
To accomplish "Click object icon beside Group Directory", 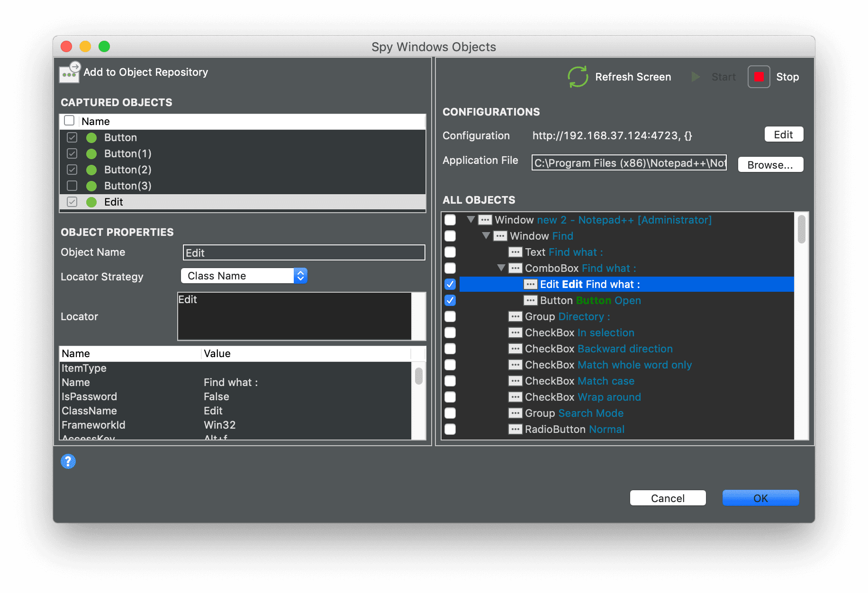I will pyautogui.click(x=515, y=316).
